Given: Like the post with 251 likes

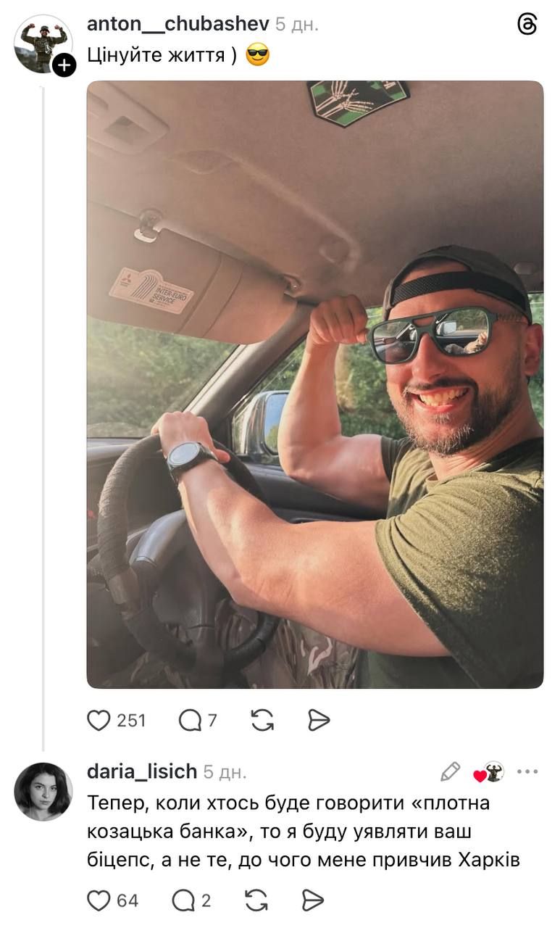Looking at the screenshot, I should (x=99, y=720).
